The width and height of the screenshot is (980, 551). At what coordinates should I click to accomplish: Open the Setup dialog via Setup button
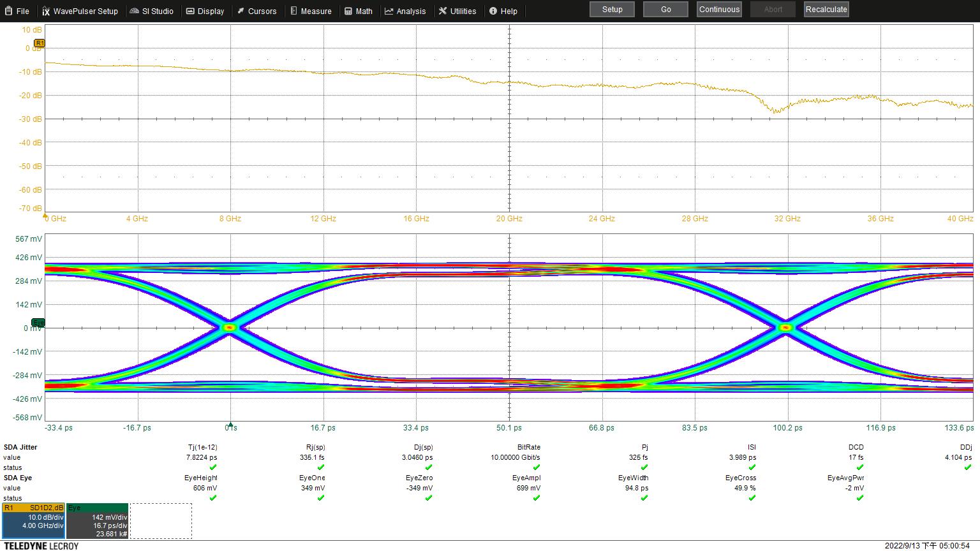pyautogui.click(x=611, y=9)
